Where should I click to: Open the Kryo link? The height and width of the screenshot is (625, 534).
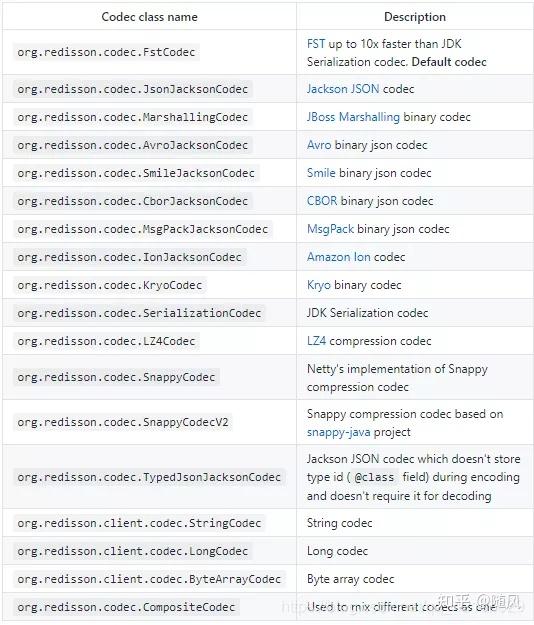pos(319,285)
